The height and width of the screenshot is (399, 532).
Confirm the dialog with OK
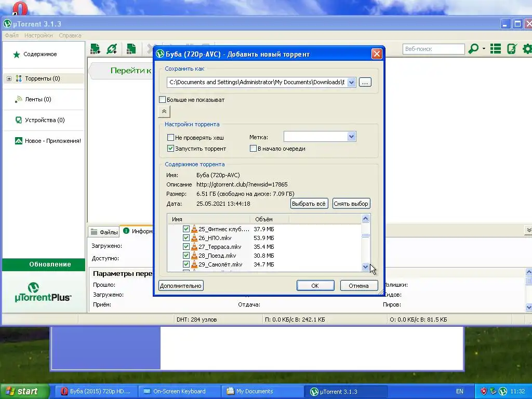tap(315, 286)
